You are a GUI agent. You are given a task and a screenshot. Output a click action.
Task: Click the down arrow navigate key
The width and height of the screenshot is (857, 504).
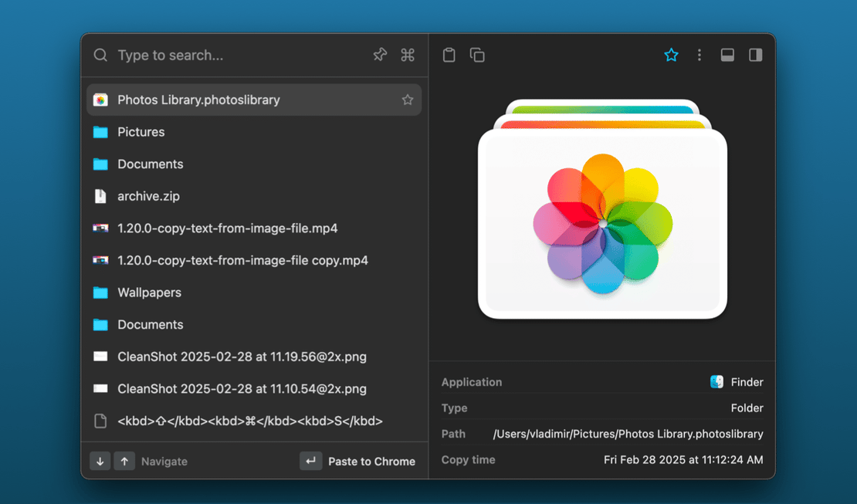click(x=100, y=462)
